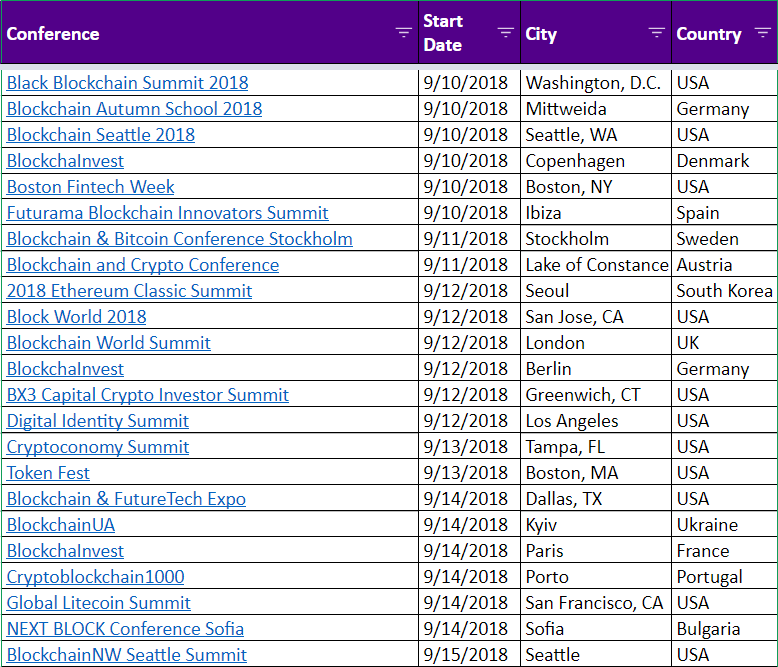Select the Dallas, TX city cell
This screenshot has width=778, height=667.
click(596, 499)
